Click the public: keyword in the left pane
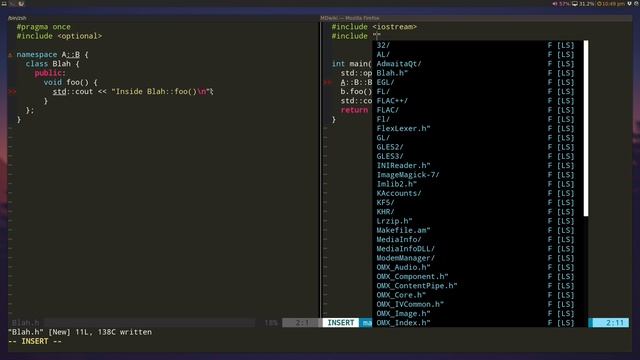640x360 pixels. coord(50,73)
